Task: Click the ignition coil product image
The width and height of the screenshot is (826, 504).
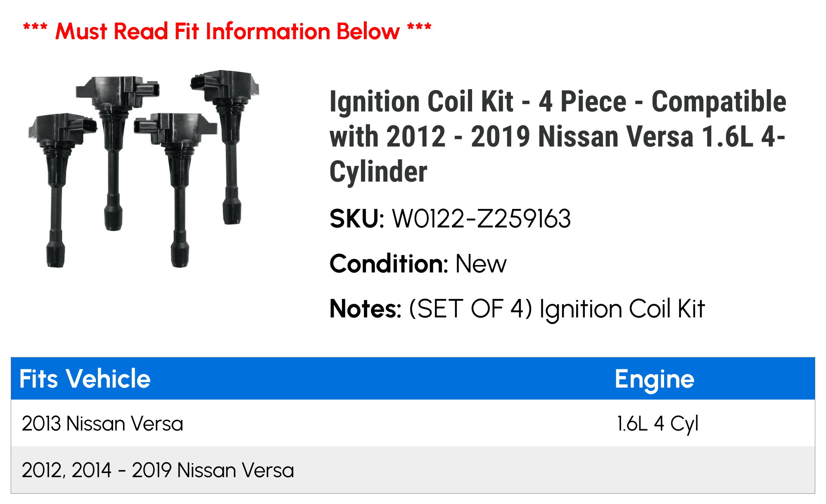Action: click(x=143, y=168)
